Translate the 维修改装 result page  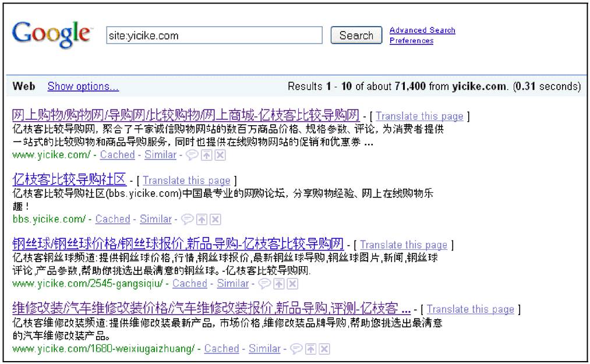(x=471, y=309)
